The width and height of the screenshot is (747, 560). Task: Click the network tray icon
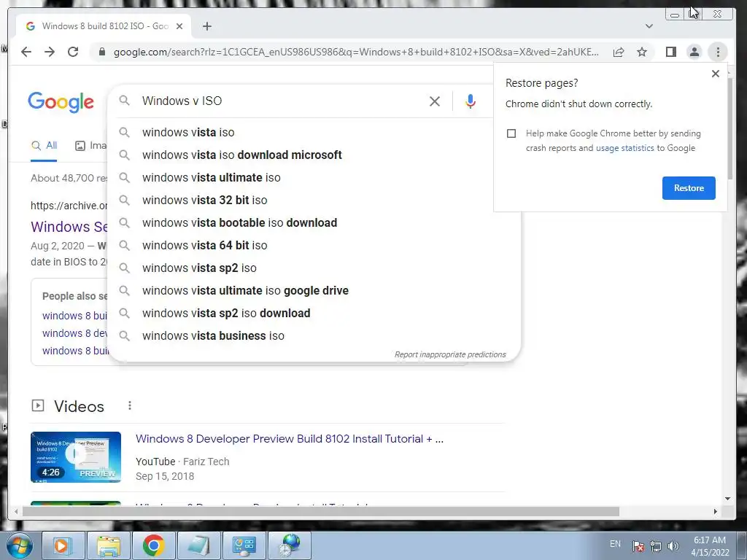coord(656,546)
